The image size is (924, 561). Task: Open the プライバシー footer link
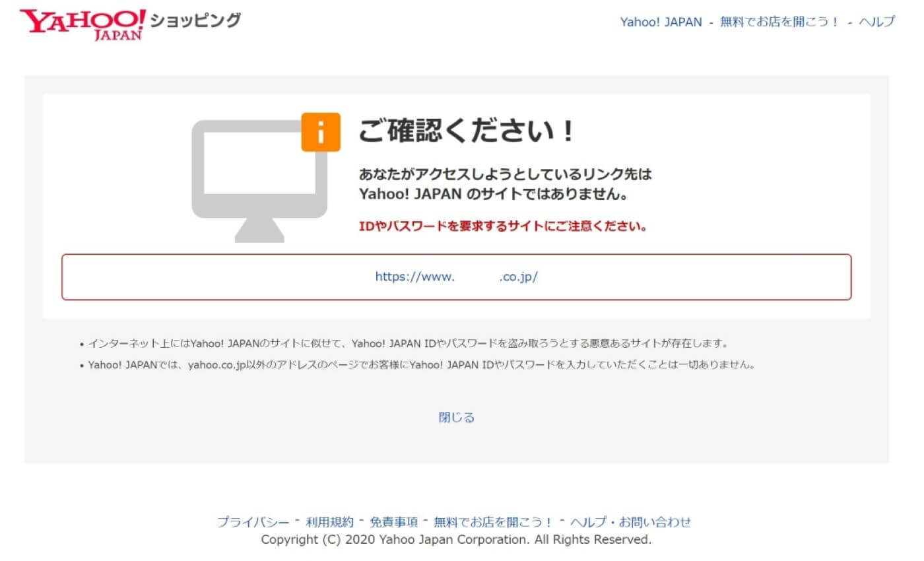(253, 522)
